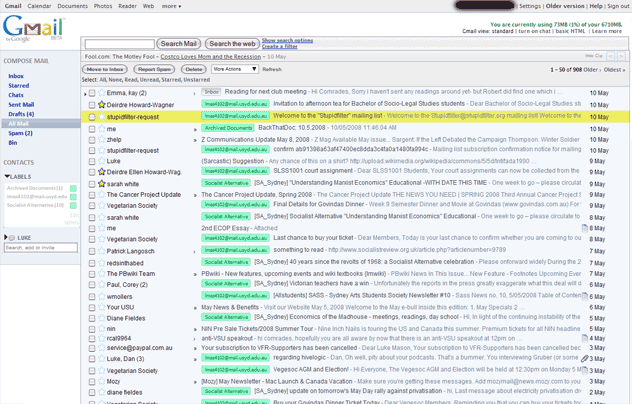Star the Your USU email
Viewport: 632px width, 404px height.
(x=102, y=307)
